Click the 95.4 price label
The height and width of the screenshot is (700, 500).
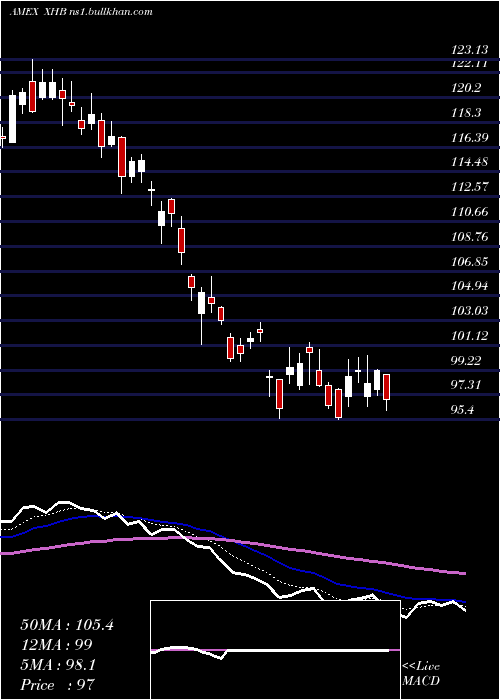(462, 410)
